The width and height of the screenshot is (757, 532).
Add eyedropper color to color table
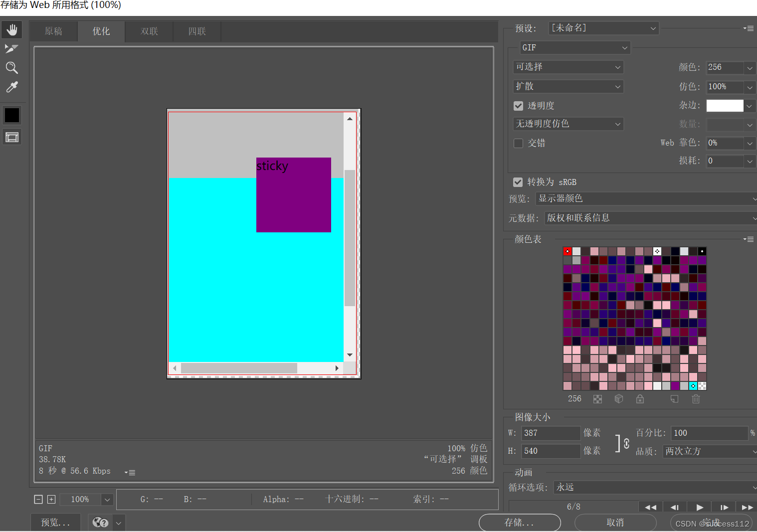674,399
